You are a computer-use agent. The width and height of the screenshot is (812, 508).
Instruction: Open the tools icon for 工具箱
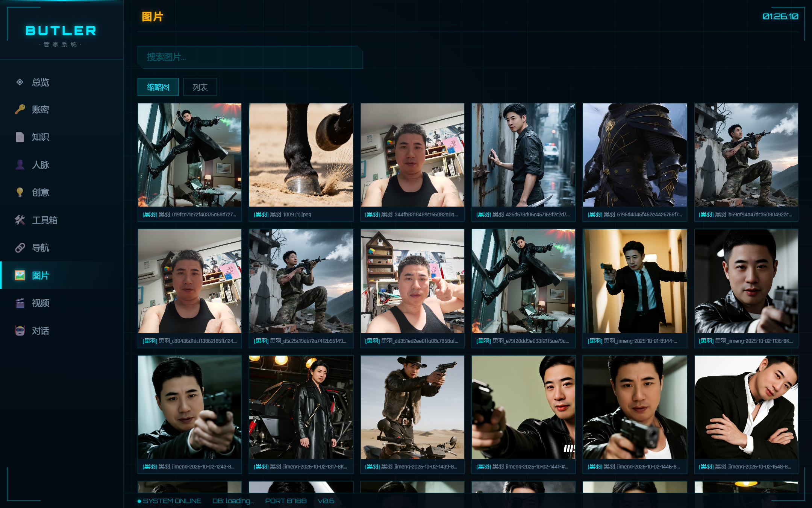click(20, 220)
